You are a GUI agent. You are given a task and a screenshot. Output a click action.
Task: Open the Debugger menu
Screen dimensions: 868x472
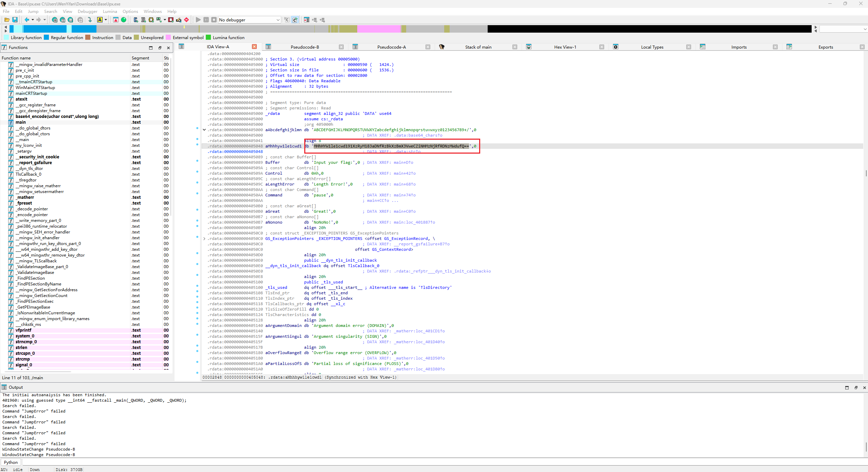pyautogui.click(x=87, y=11)
